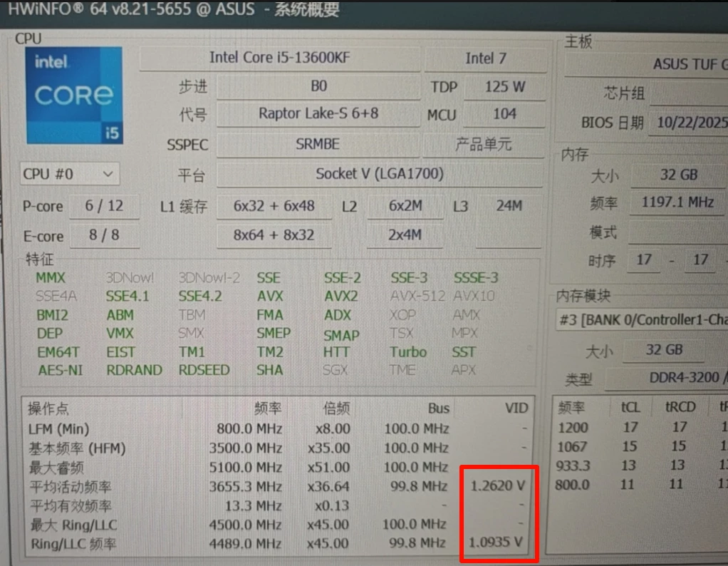This screenshot has height=566, width=728.
Task: Click the Intel Core i5 logo
Action: (x=74, y=96)
